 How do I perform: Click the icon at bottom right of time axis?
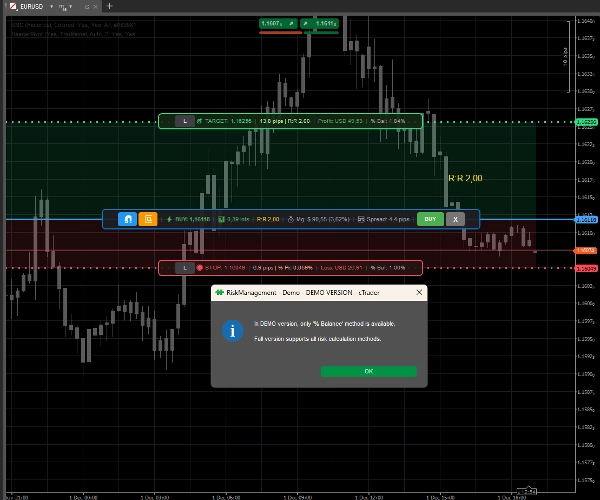click(x=527, y=491)
